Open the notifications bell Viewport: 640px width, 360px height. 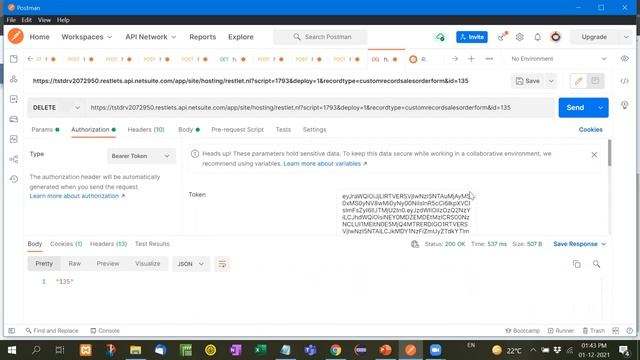pyautogui.click(x=538, y=37)
